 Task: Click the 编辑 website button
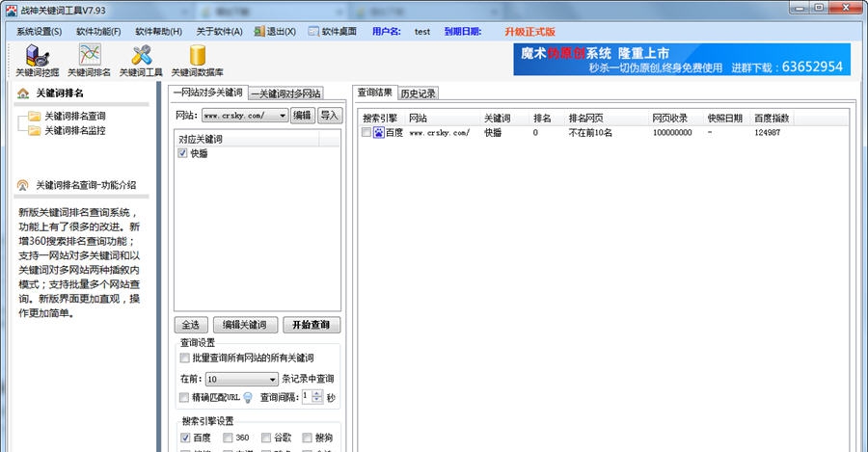click(302, 116)
